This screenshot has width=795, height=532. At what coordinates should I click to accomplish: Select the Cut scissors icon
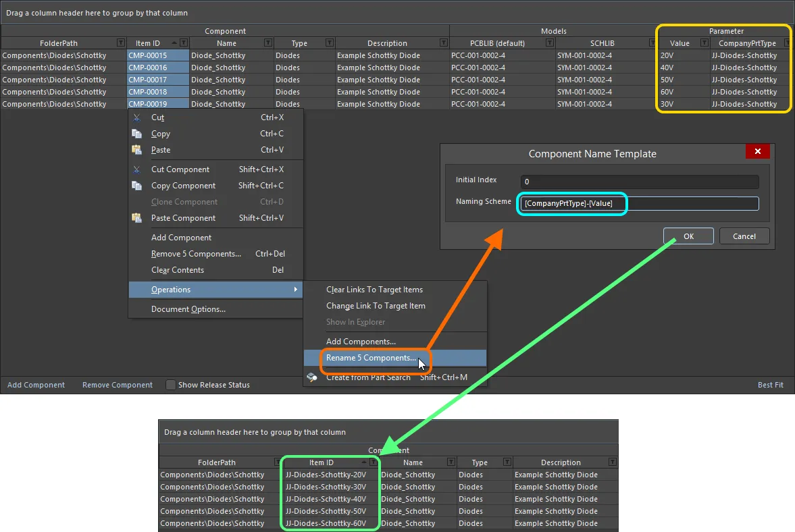(136, 117)
